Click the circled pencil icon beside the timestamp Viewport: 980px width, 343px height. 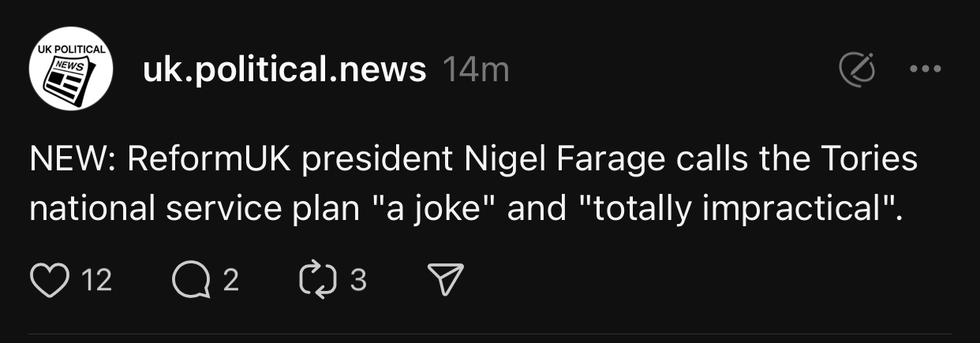click(857, 70)
